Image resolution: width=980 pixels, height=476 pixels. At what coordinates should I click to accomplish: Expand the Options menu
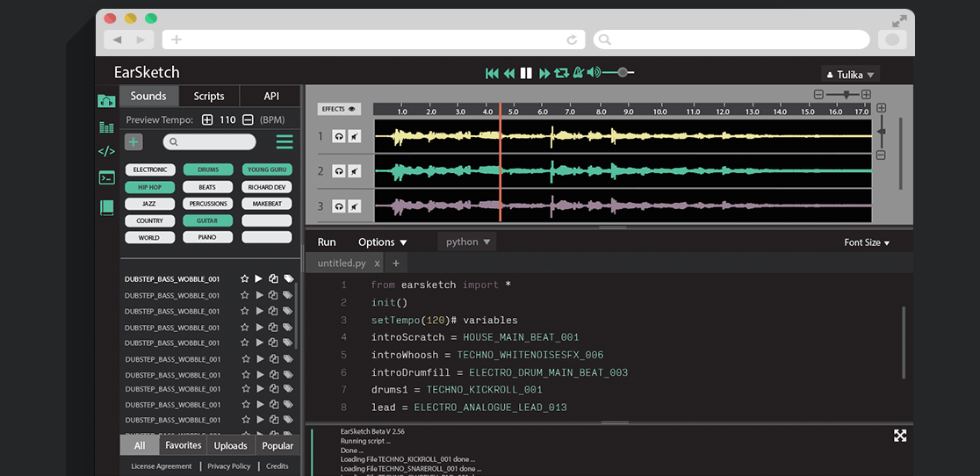(x=383, y=242)
